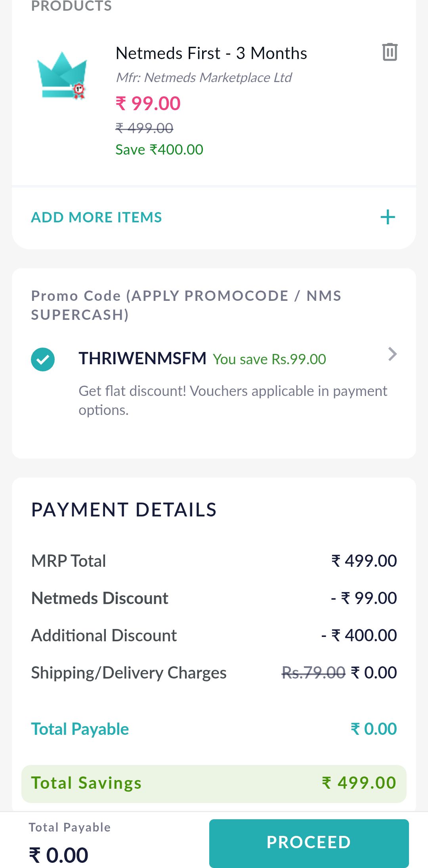Tap the ₹ 99.00 discounted price
This screenshot has height=868, width=428.
coord(148,103)
